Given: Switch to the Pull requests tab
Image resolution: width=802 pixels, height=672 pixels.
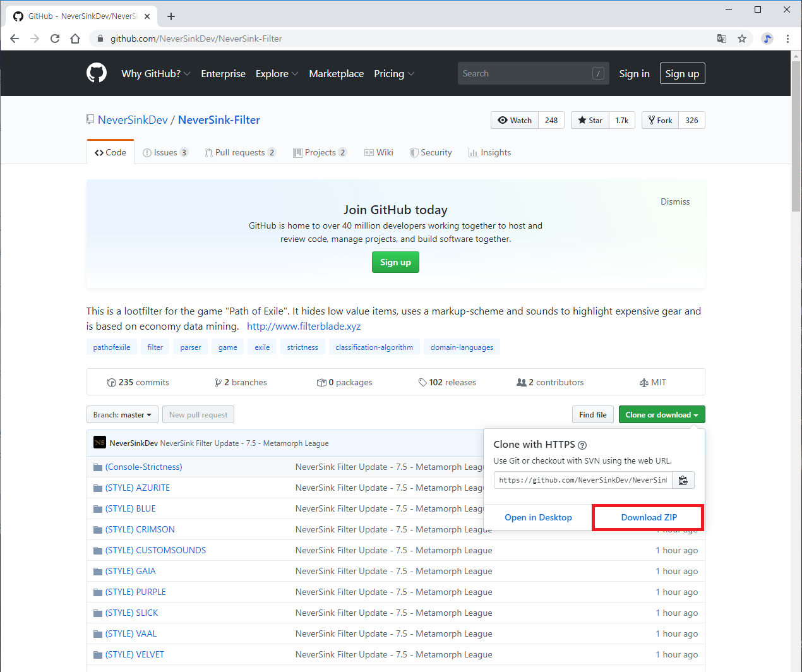Looking at the screenshot, I should (x=241, y=152).
